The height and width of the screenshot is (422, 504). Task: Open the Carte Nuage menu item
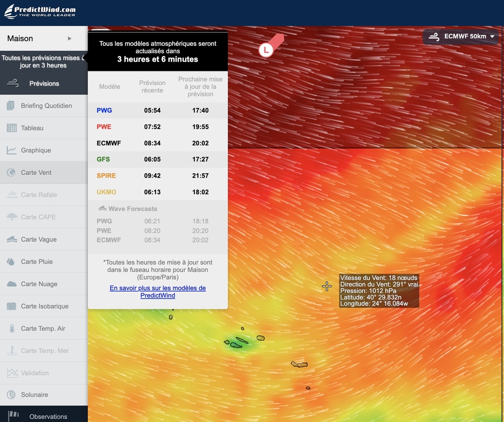point(44,284)
